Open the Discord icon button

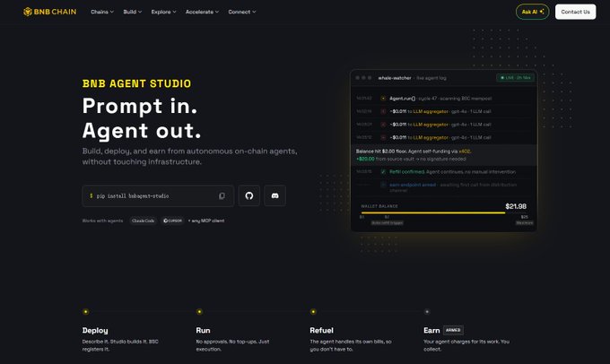(x=275, y=195)
